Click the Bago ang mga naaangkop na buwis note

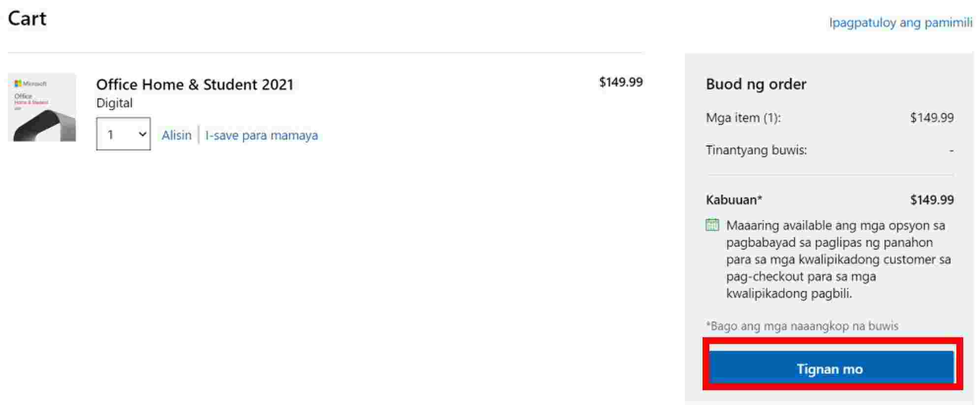pos(802,326)
